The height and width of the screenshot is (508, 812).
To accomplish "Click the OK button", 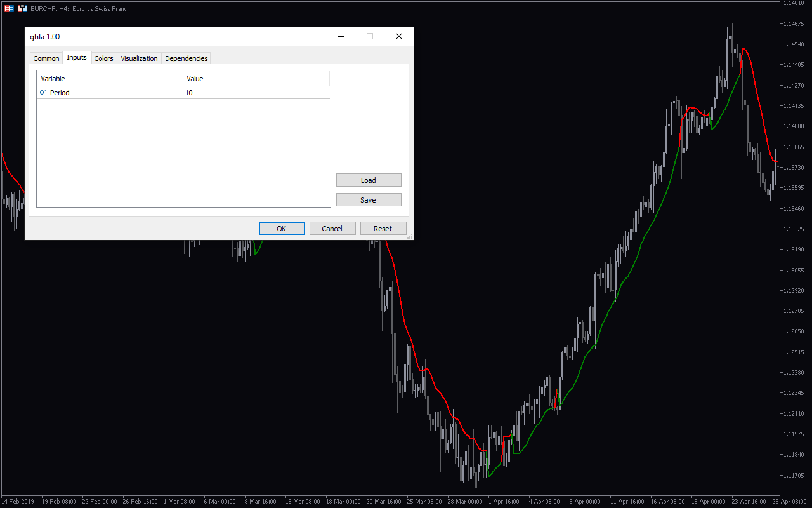I will (282, 229).
